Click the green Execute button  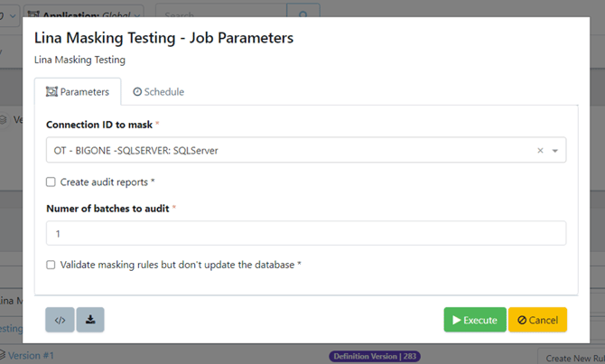[475, 320]
